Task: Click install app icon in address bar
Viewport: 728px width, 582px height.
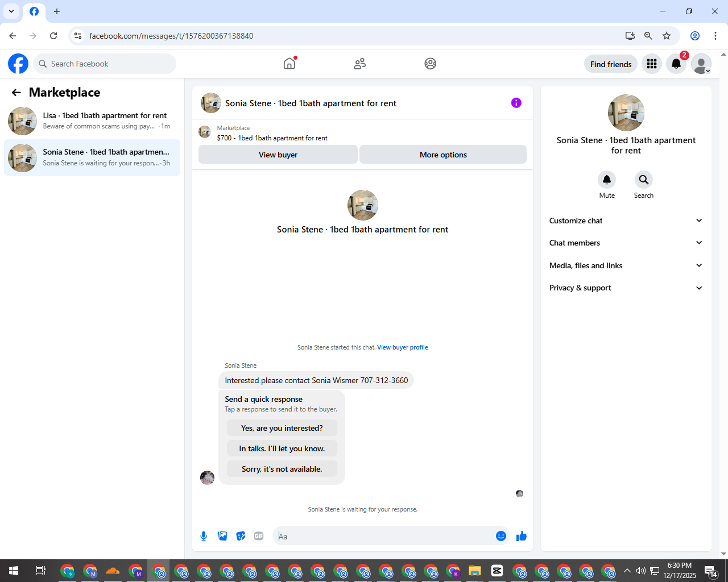Action: pos(630,36)
